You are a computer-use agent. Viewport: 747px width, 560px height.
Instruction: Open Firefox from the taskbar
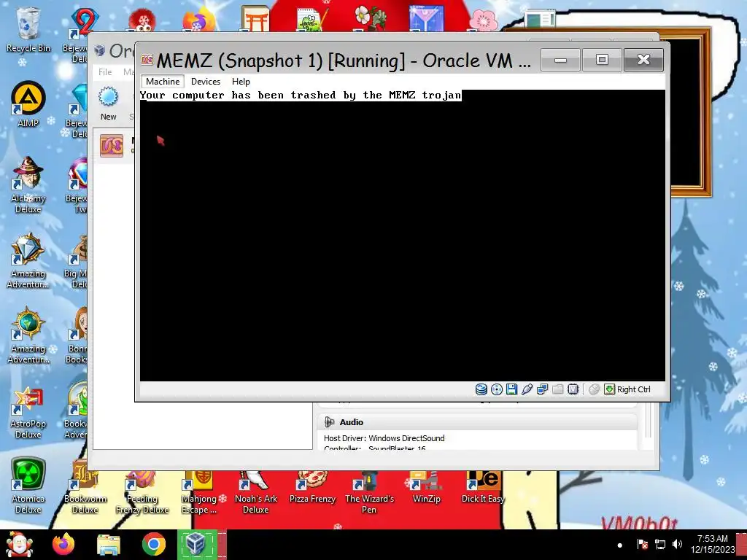tap(63, 545)
